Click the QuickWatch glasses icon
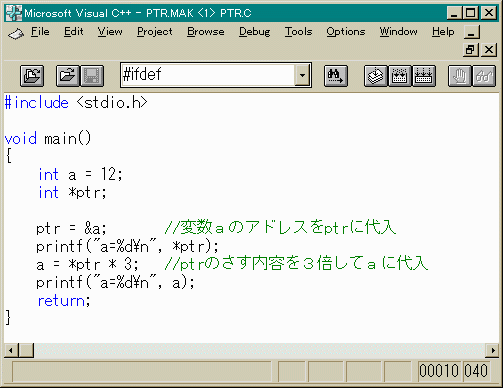Image resolution: width=503 pixels, height=388 pixels. click(484, 76)
